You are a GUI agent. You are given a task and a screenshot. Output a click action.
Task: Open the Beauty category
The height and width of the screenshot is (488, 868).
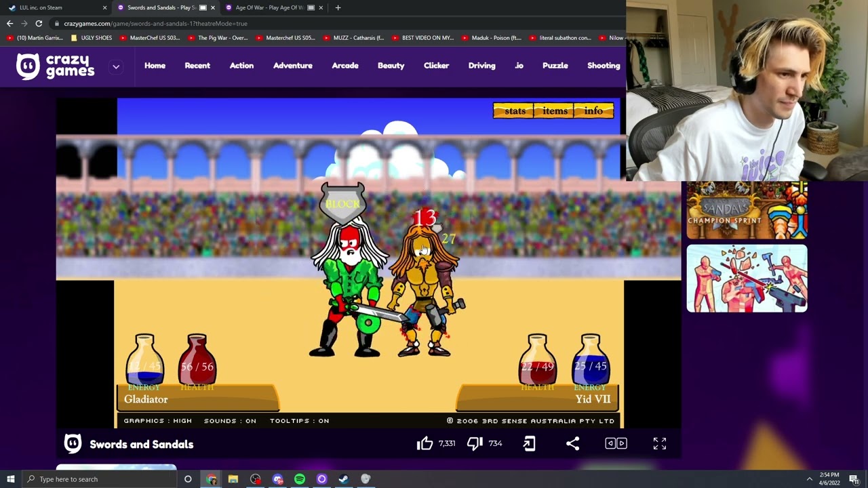(x=391, y=66)
